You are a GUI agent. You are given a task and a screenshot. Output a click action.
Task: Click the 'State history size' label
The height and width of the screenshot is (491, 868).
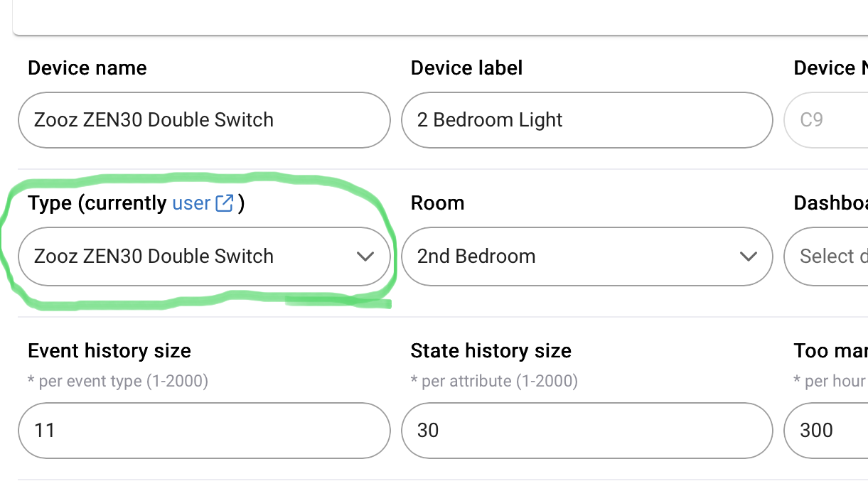pos(491,351)
